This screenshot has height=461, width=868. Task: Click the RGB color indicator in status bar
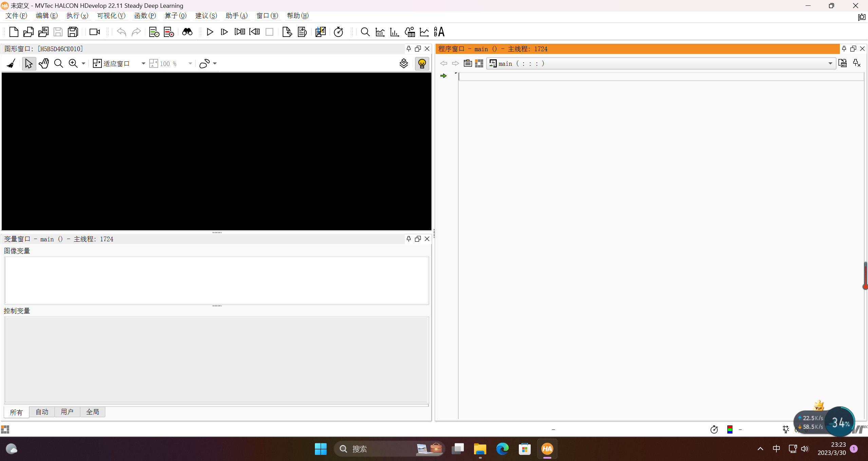[730, 429]
